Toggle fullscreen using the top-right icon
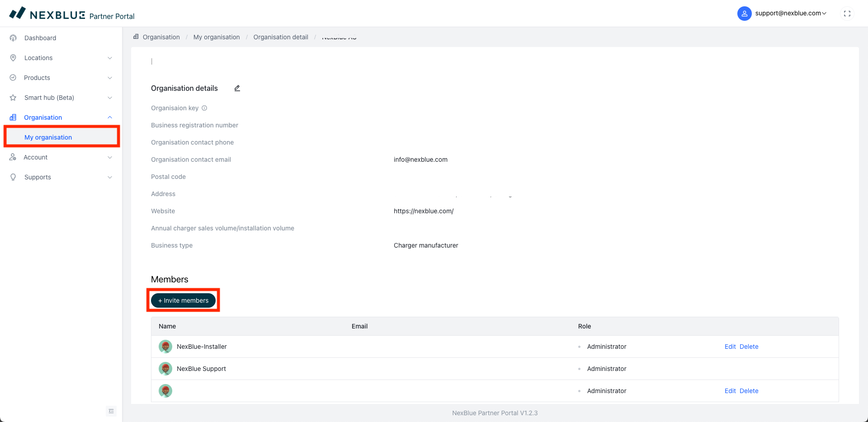The width and height of the screenshot is (868, 422). pyautogui.click(x=847, y=14)
